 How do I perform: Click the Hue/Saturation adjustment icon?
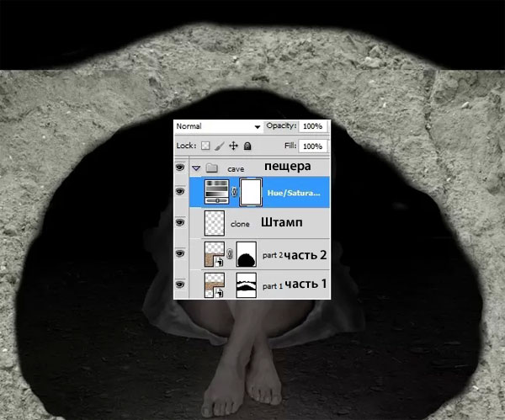[216, 192]
